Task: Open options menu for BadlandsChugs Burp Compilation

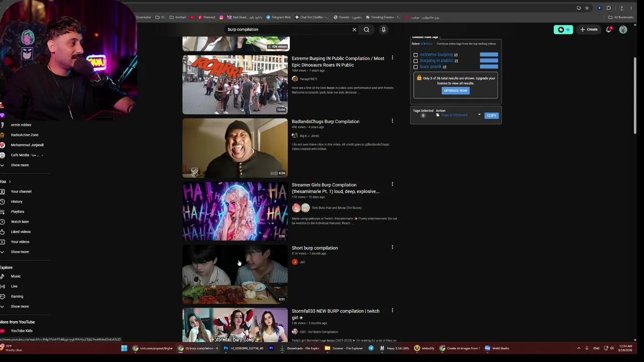Action: 392,121
